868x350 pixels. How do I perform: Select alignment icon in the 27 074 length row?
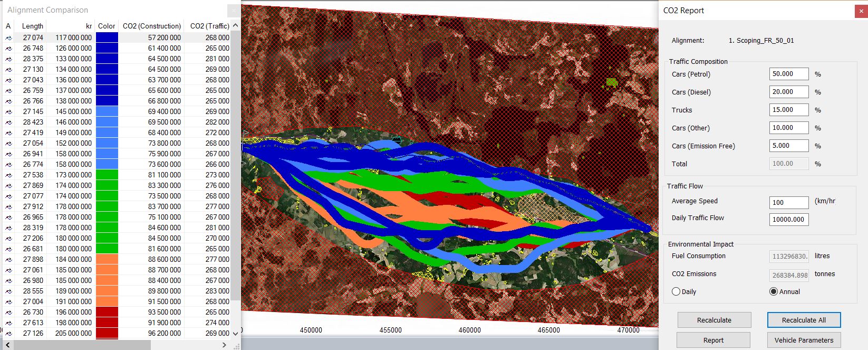(8, 38)
